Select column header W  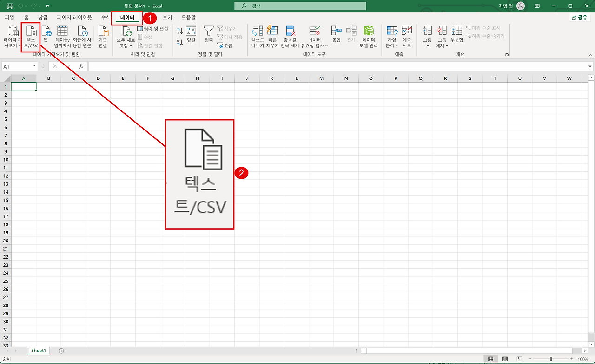(569, 78)
